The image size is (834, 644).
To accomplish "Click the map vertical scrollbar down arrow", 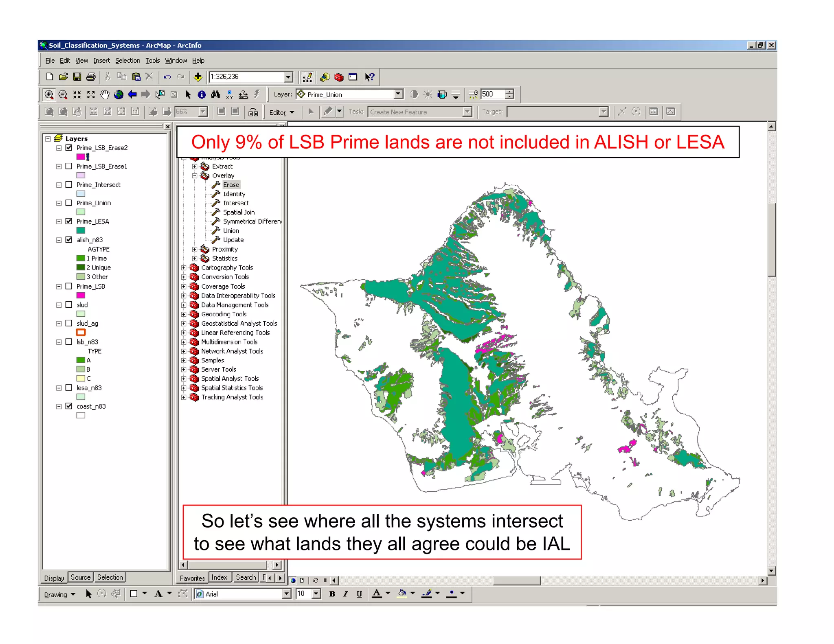I will click(x=771, y=571).
